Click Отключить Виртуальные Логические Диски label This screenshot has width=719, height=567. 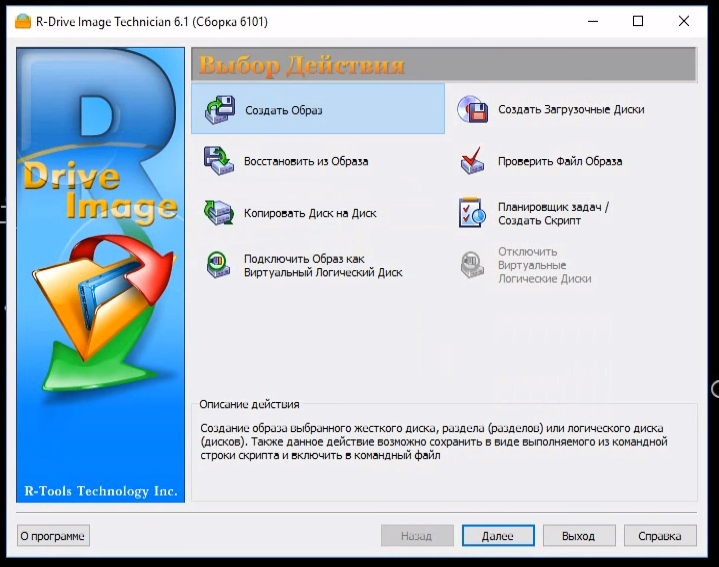point(545,265)
